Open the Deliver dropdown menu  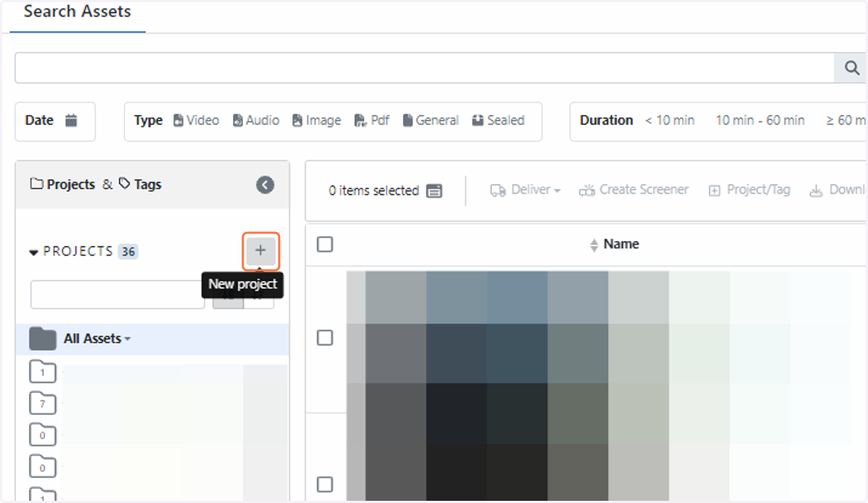click(x=526, y=190)
